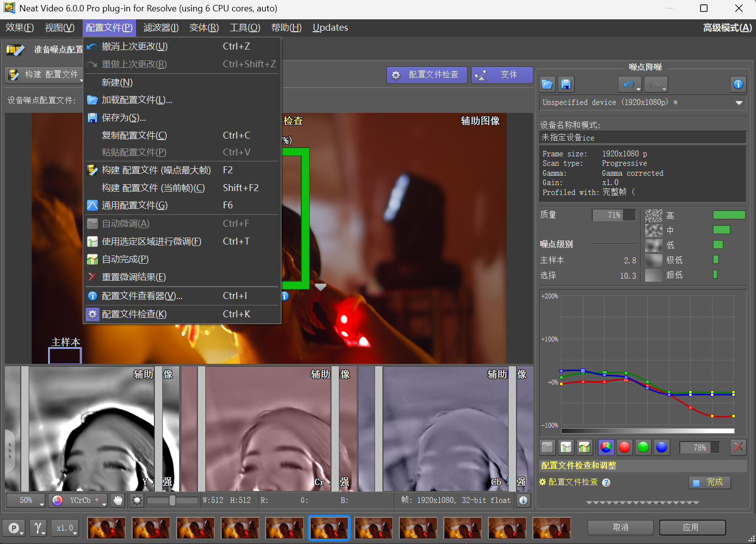Click the 完成 button
Image resolution: width=756 pixels, height=544 pixels.
point(709,482)
